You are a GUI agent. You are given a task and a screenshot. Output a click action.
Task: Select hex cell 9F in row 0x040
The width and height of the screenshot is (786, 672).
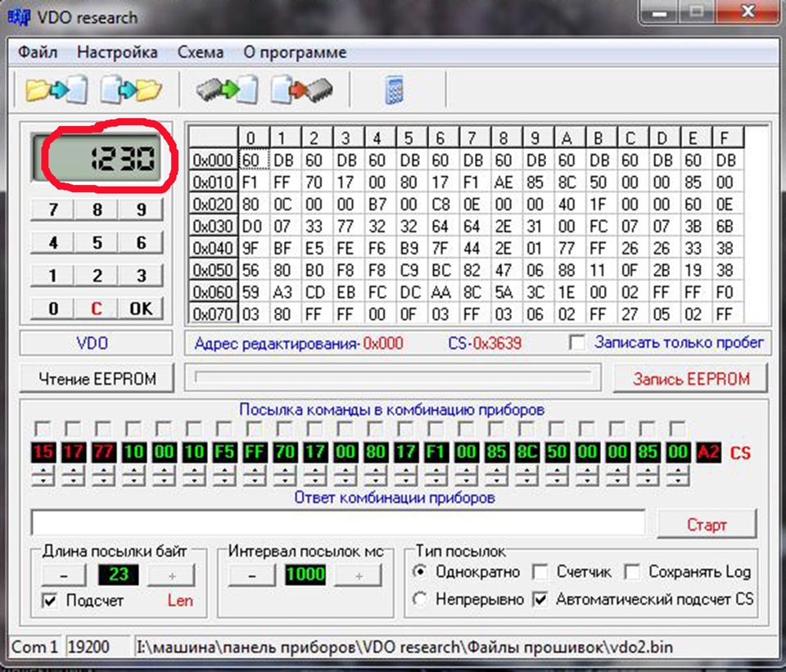254,248
